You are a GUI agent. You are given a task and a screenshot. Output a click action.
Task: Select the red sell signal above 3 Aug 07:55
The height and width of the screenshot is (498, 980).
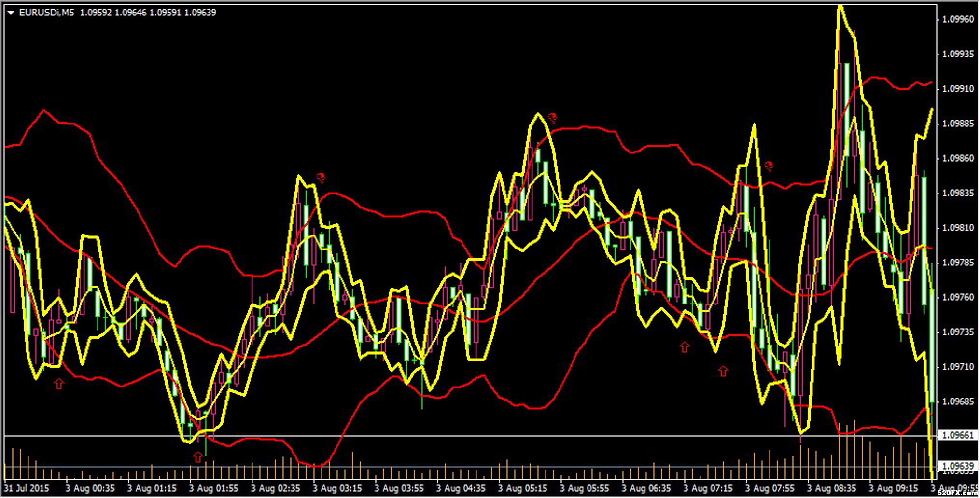pyautogui.click(x=770, y=166)
